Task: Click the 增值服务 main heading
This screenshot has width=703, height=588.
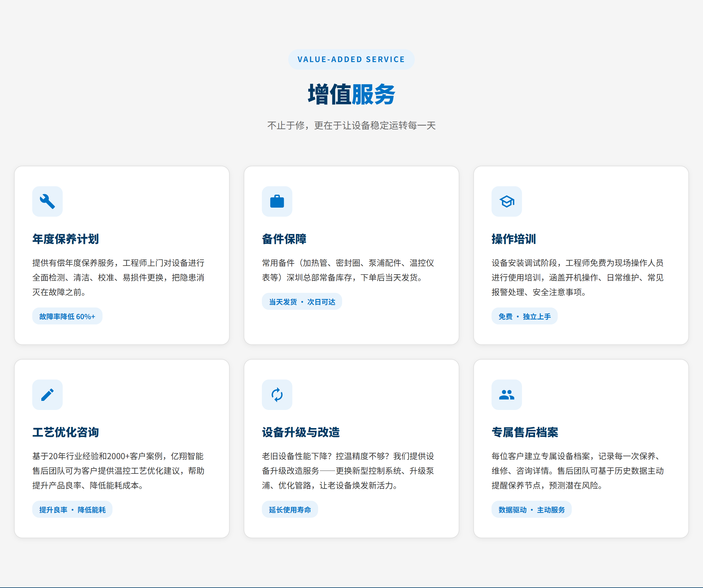Action: (351, 94)
